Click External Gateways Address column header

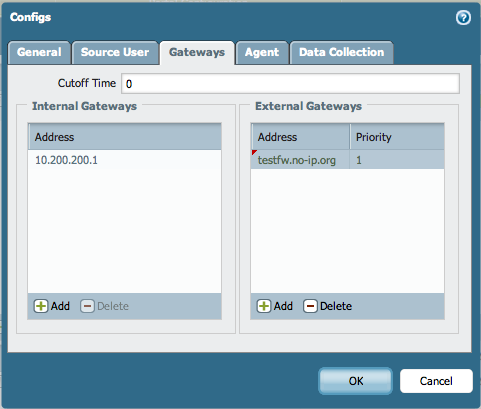click(300, 137)
